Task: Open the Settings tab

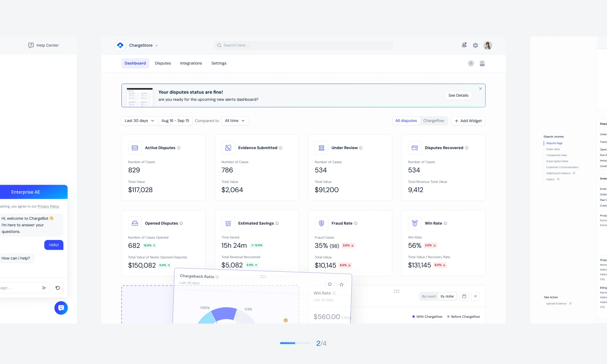Action: point(219,63)
